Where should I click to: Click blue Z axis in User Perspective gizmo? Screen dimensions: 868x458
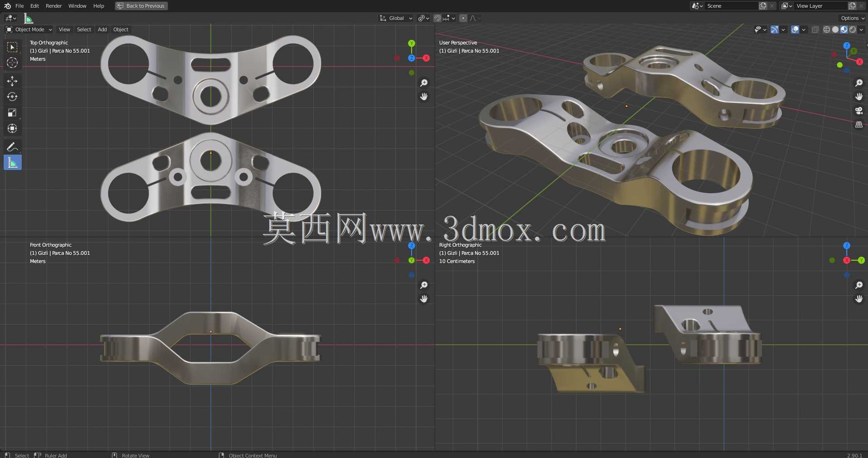[x=846, y=46]
